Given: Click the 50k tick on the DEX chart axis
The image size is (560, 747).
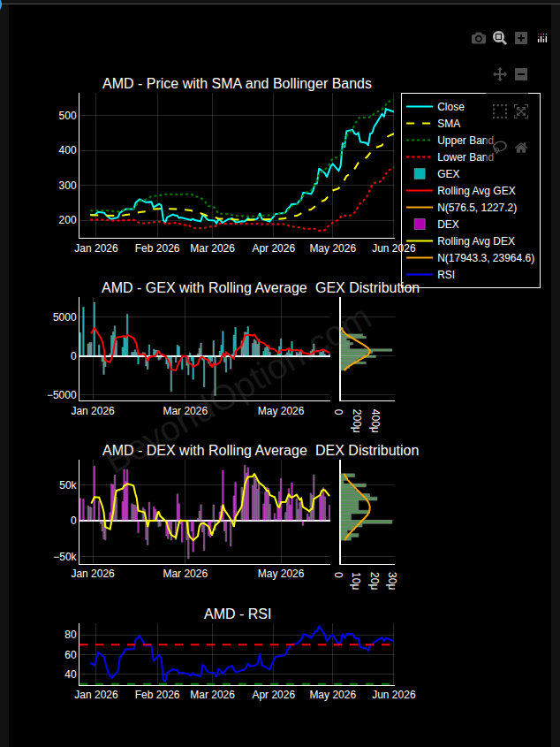Looking at the screenshot, I should click(67, 485).
